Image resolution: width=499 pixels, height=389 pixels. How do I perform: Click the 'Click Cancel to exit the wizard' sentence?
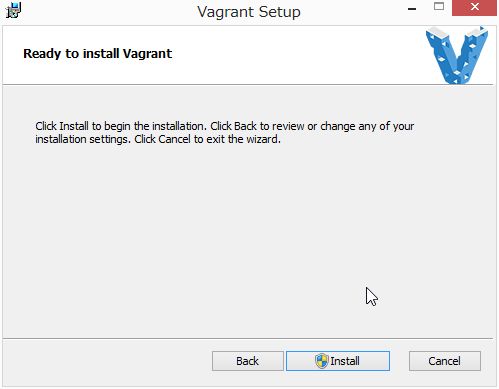tap(207, 139)
